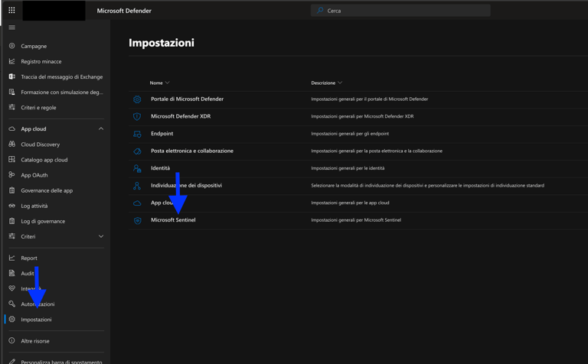Open Endpoint settings
The width and height of the screenshot is (588, 364).
coord(162,133)
